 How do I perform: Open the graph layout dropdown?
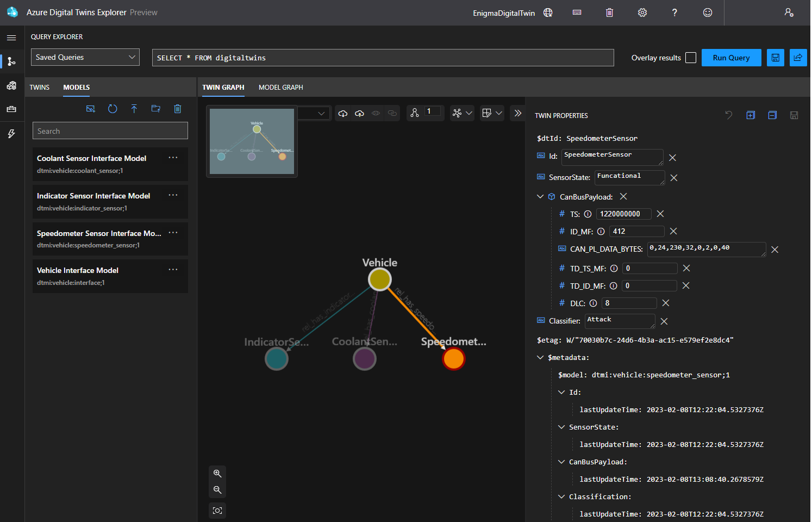[463, 113]
